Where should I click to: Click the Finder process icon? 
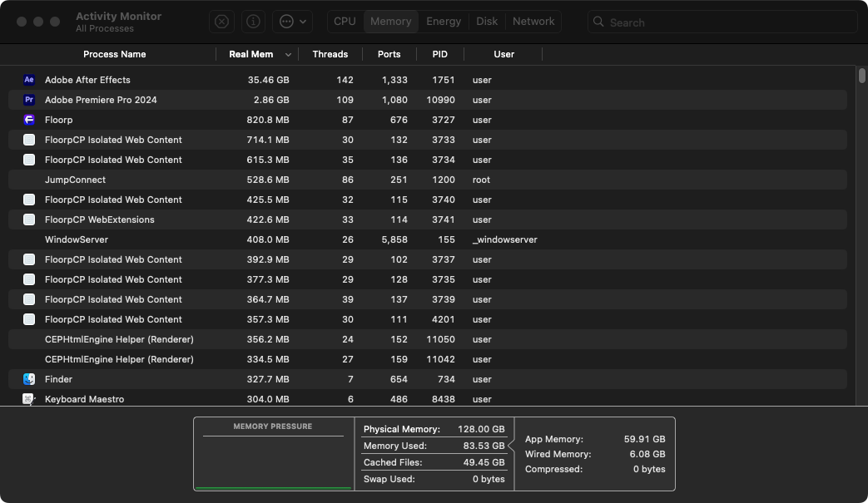(x=29, y=379)
